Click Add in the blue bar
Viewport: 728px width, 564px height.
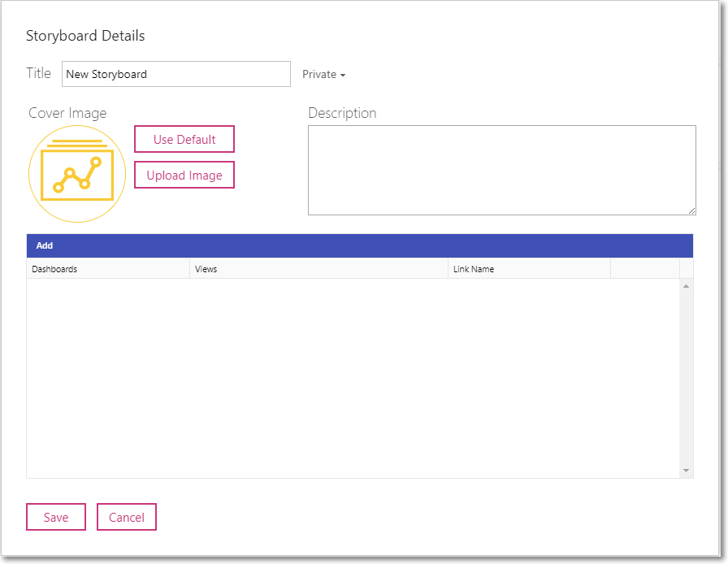[x=45, y=245]
